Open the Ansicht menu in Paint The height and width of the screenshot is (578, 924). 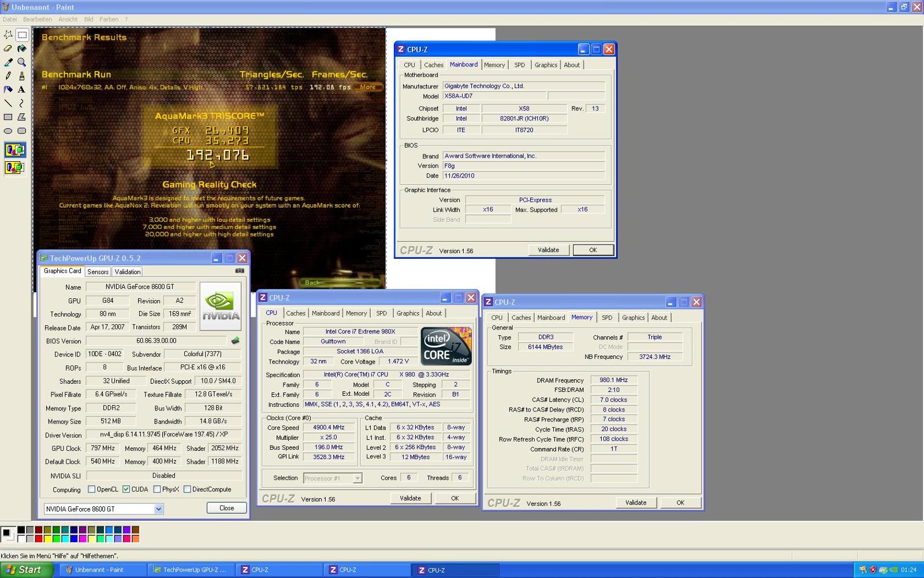click(x=68, y=19)
